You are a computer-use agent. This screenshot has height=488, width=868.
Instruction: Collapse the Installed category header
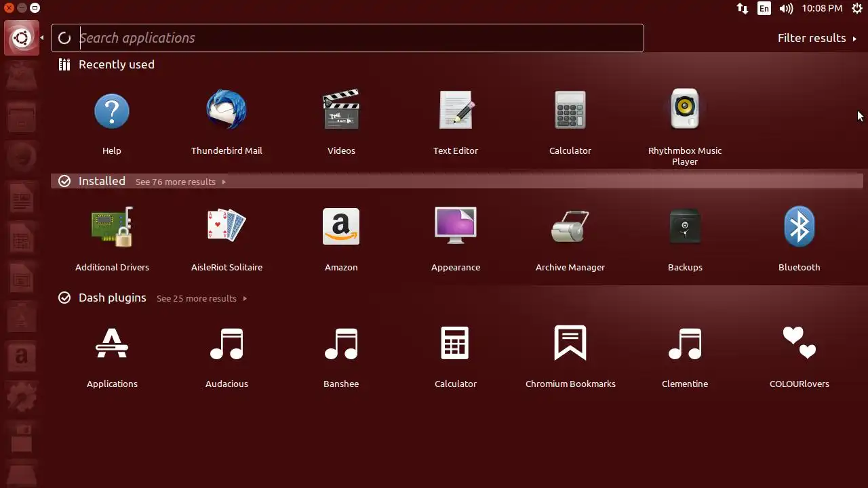102,181
